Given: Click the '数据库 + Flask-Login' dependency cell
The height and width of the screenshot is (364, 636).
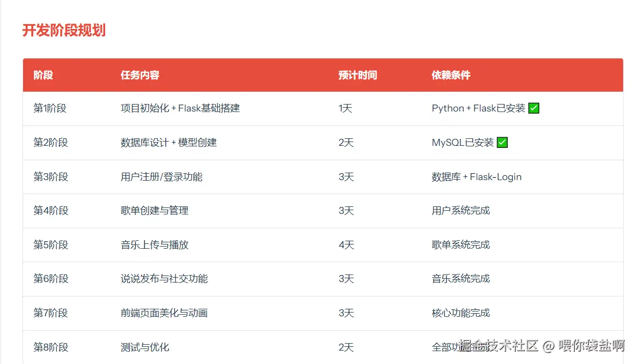Looking at the screenshot, I should click(477, 177).
